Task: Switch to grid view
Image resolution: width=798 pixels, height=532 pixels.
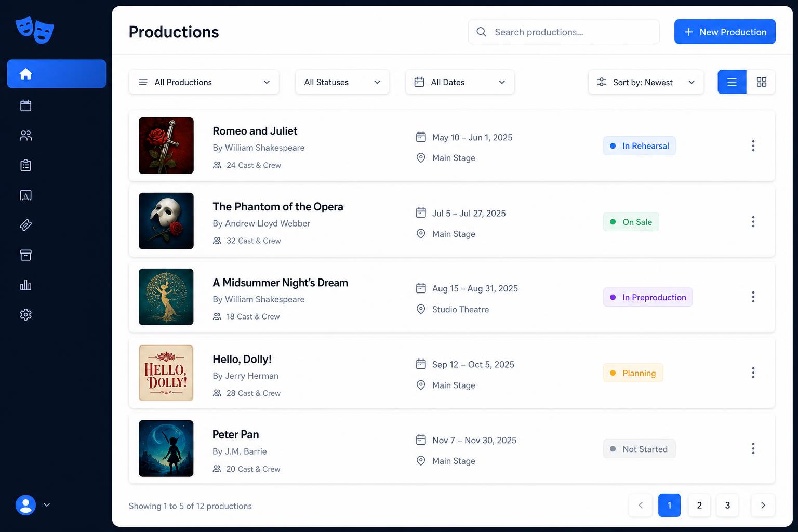Action: [761, 82]
